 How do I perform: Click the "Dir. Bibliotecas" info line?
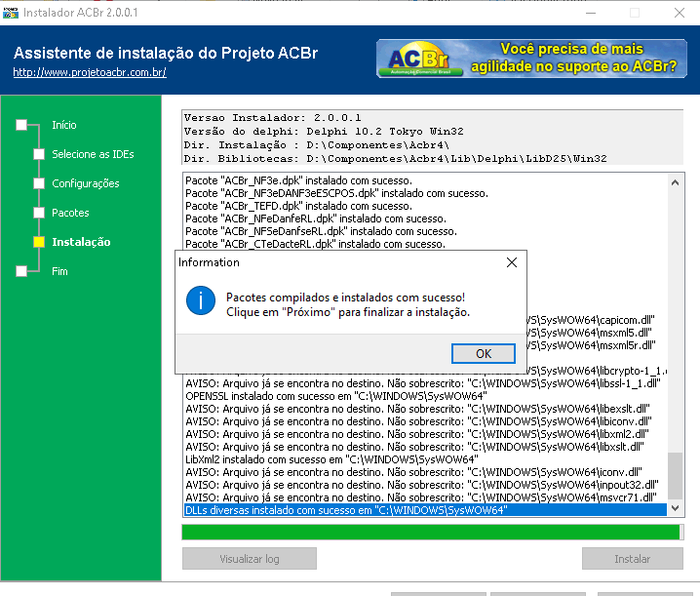point(395,159)
